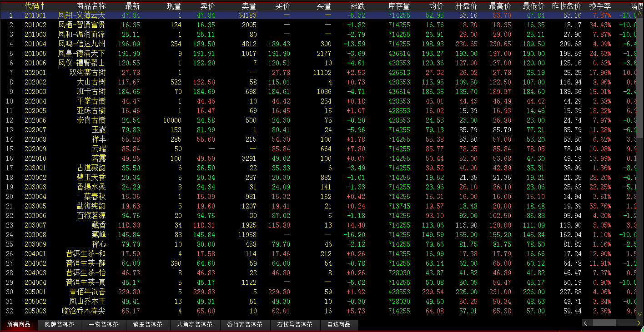644x332 pixels.
Task: Select the 平掌古樹 product name
Action: pos(91,101)
